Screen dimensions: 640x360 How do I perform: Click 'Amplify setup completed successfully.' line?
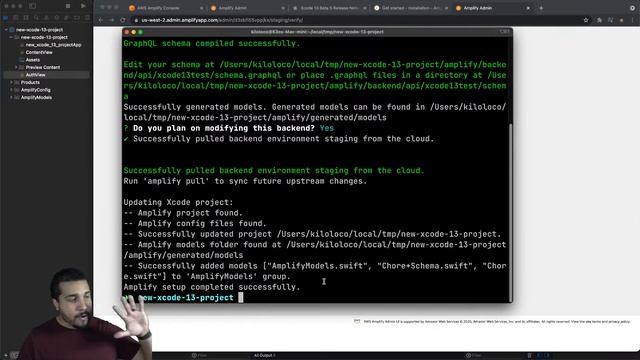pyautogui.click(x=212, y=287)
